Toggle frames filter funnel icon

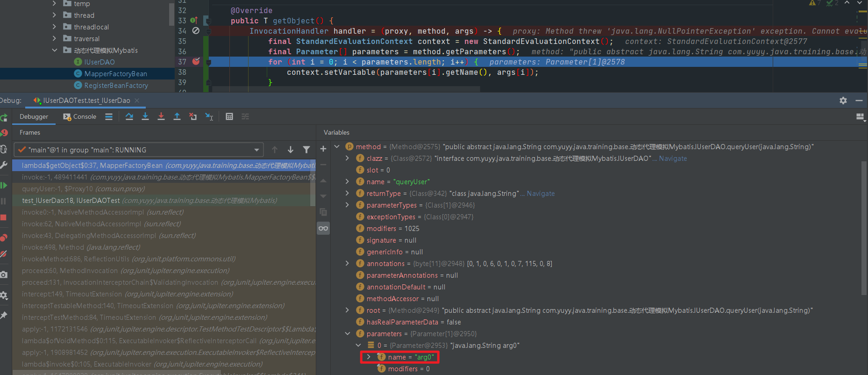306,150
